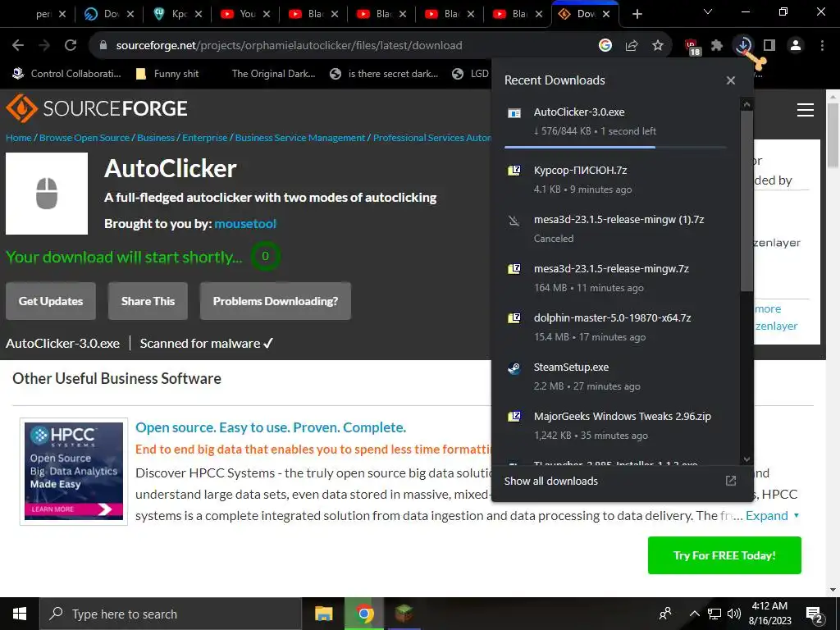Open AutoClicker-3.0.exe download entry
Image resolution: width=840 pixels, height=630 pixels.
(x=615, y=121)
